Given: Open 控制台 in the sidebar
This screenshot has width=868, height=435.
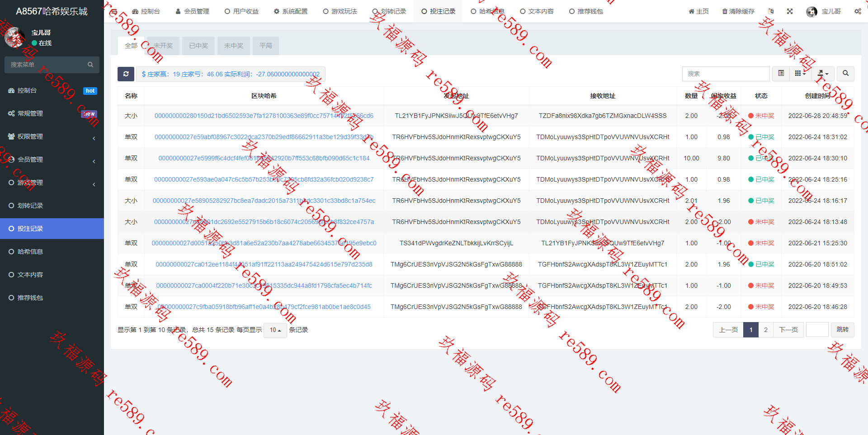Looking at the screenshot, I should 52,90.
